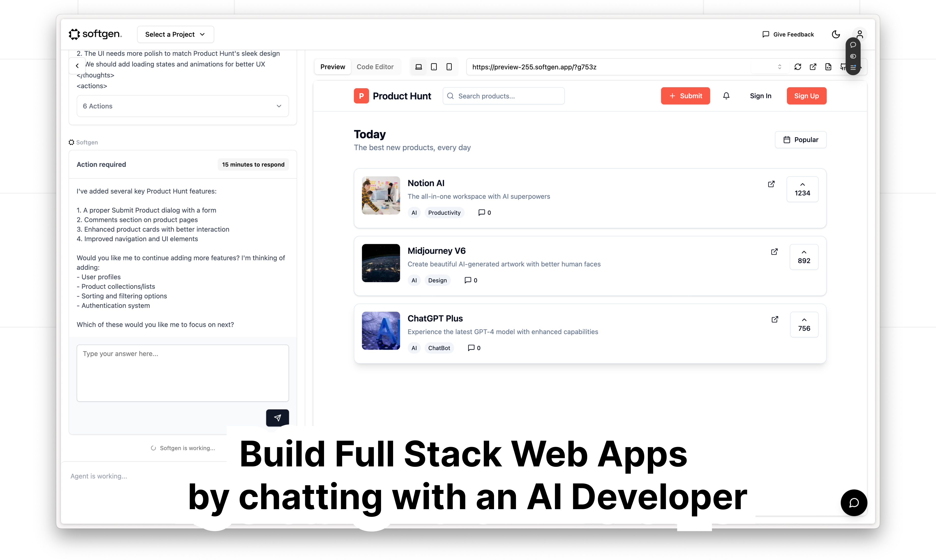Switch to the mobile device preview
Image resolution: width=936 pixels, height=560 pixels.
tap(449, 67)
